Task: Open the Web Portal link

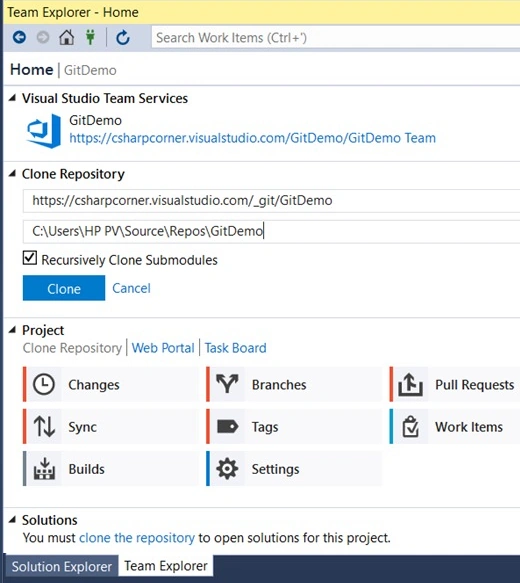Action: 163,348
